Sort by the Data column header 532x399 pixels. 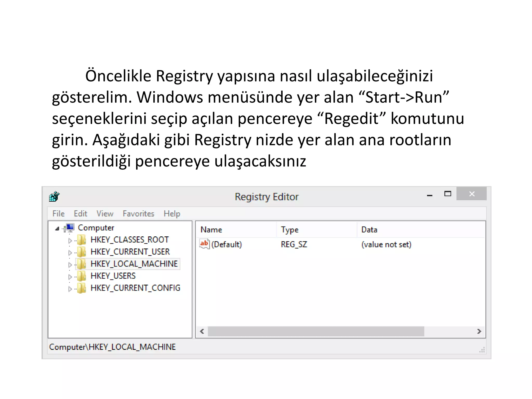(x=421, y=230)
